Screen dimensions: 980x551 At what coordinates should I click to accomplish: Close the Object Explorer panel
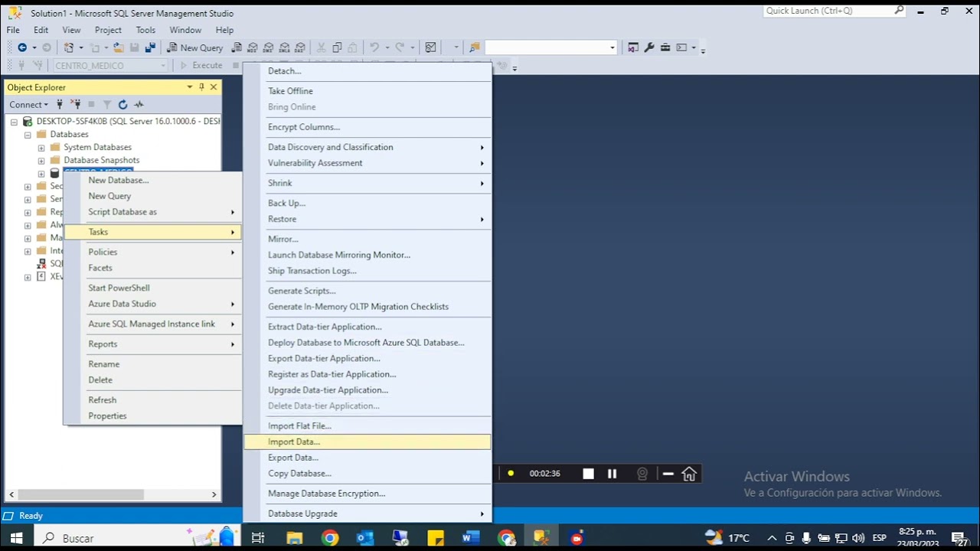(214, 87)
